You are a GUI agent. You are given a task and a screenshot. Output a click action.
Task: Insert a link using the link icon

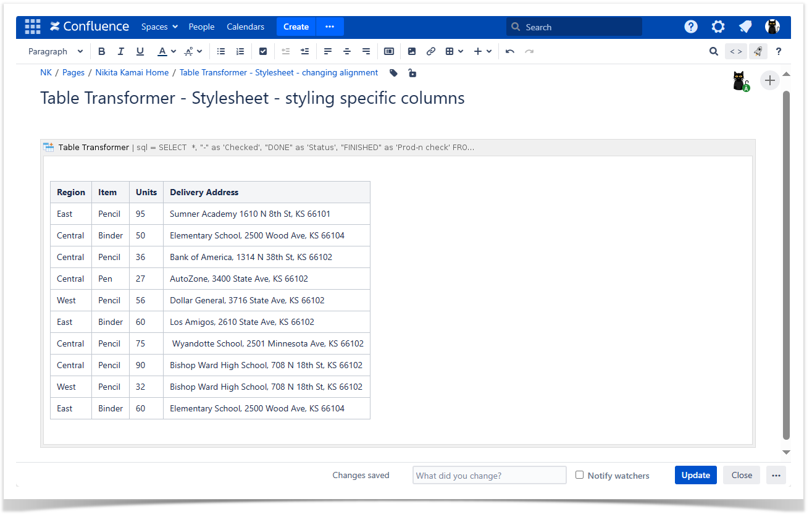(x=431, y=51)
